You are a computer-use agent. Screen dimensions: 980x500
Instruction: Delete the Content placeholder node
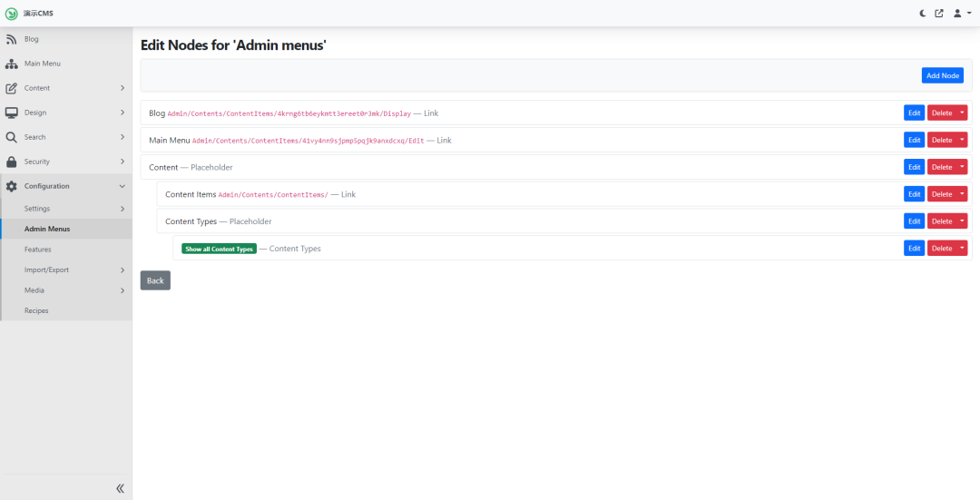tap(942, 167)
